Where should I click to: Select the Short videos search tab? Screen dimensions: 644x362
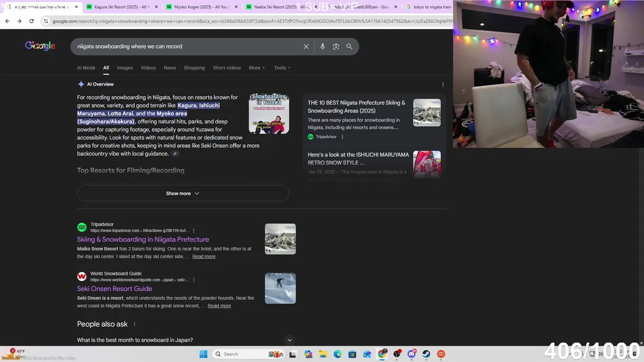coord(227,68)
